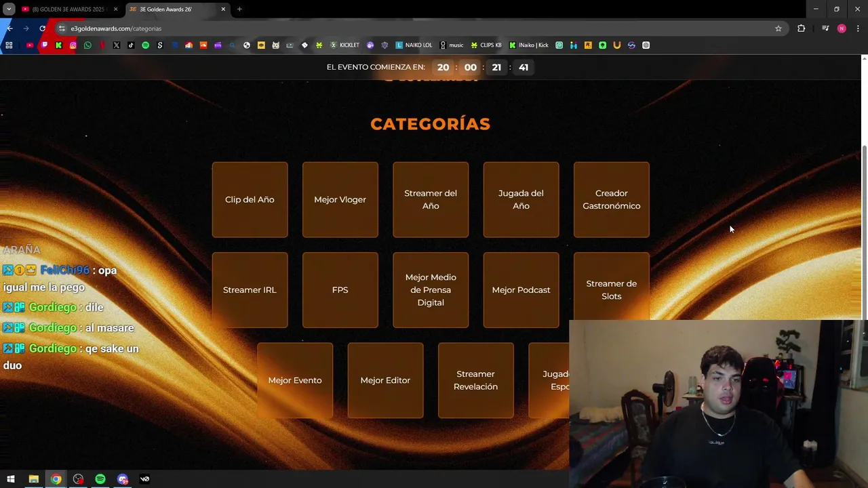This screenshot has width=868, height=488.
Task: Open Discord from the taskbar
Action: click(x=123, y=479)
